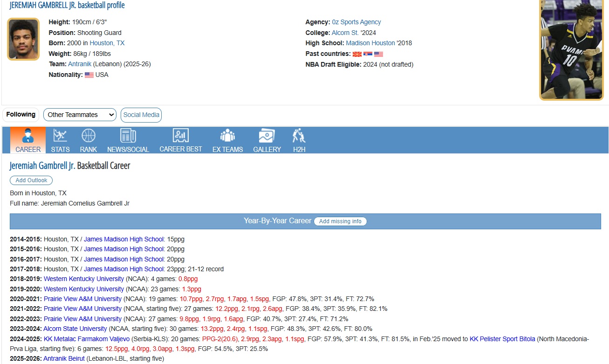
Task: Open the CAREER tab
Action: coord(28,140)
